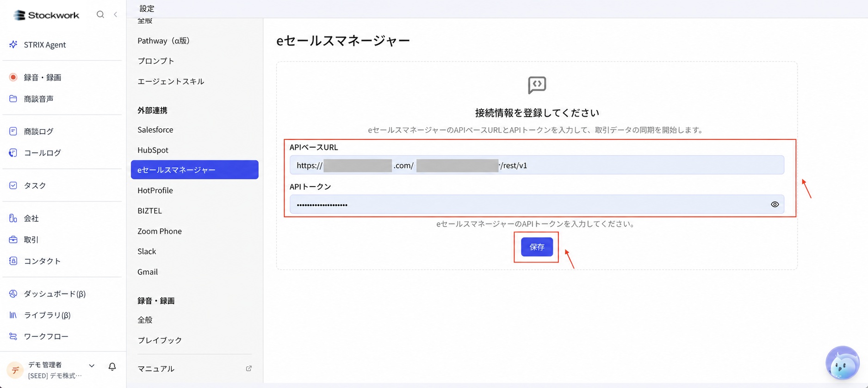
Task: Click the Stockwork logo
Action: 46,15
